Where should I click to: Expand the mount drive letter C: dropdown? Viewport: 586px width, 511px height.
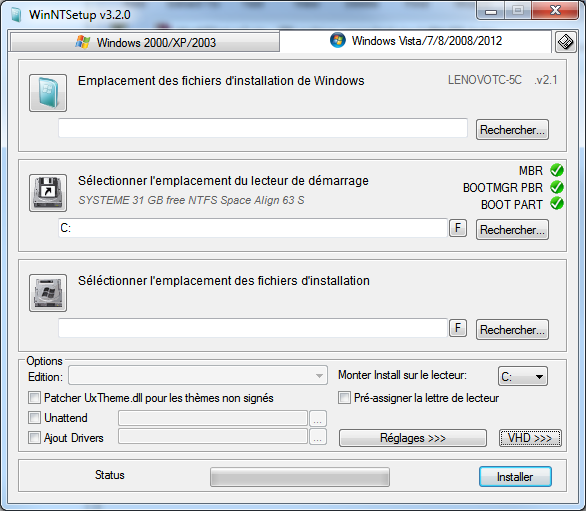523,376
